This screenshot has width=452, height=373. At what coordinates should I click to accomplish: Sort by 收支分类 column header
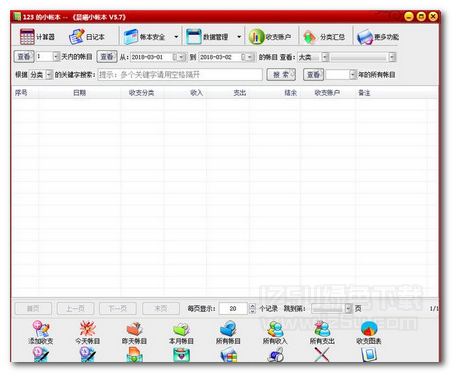(x=142, y=93)
